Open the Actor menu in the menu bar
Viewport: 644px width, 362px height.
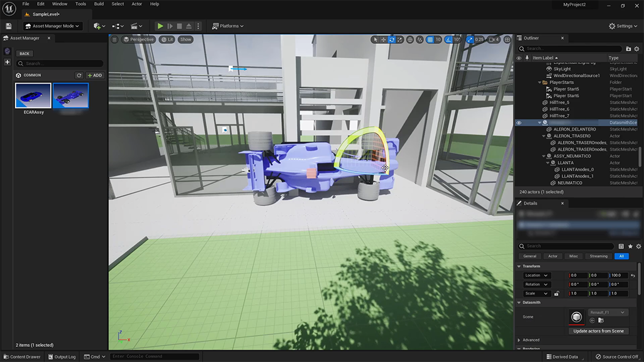136,4
